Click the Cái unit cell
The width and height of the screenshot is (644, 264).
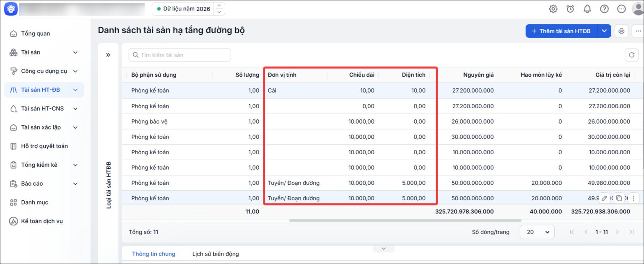pyautogui.click(x=272, y=91)
